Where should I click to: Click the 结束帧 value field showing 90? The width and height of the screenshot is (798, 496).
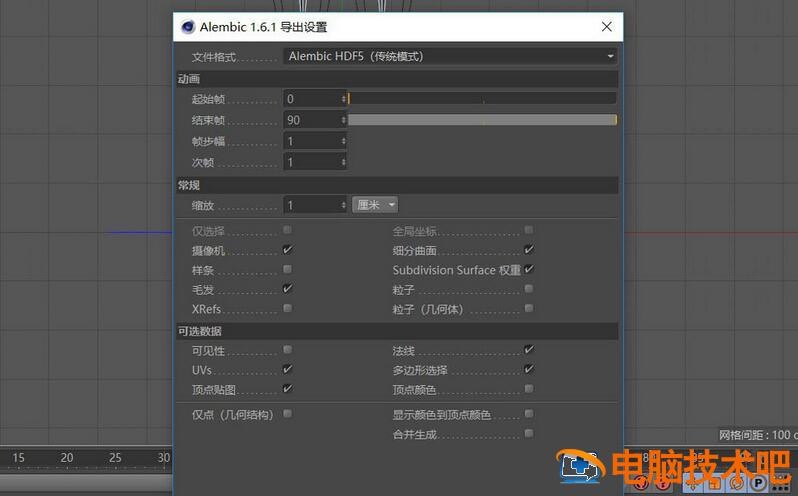tap(311, 120)
